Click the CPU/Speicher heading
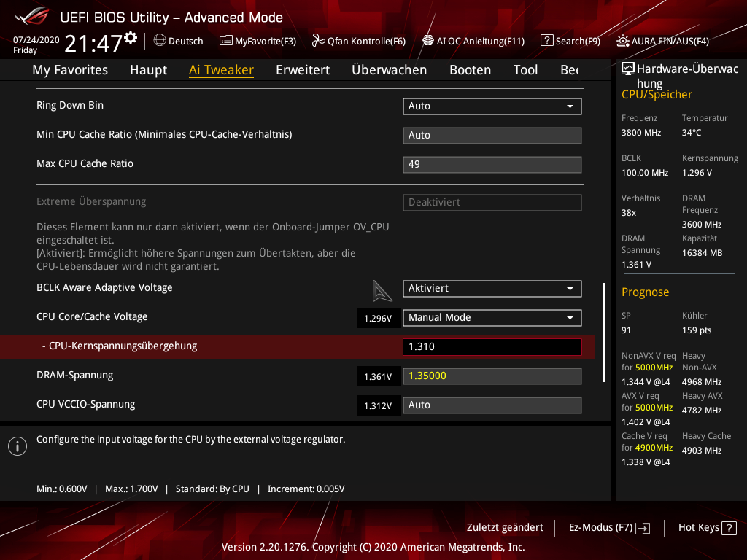Image resolution: width=747 pixels, height=560 pixels. pyautogui.click(x=657, y=94)
